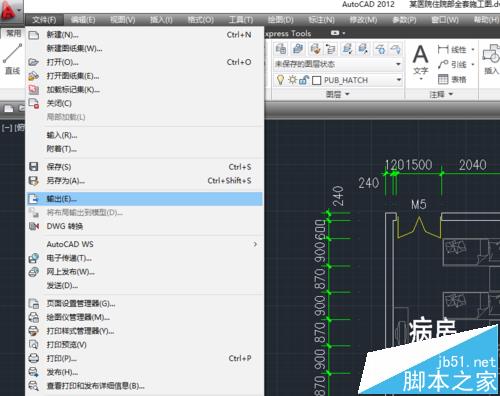Open the 视图(V) menu

(123, 20)
